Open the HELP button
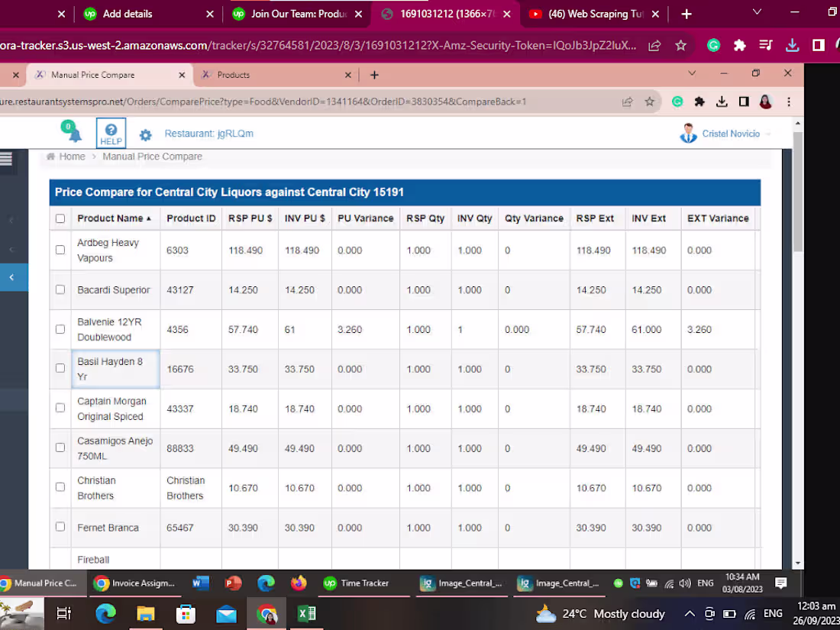This screenshot has width=840, height=630. pos(111,133)
